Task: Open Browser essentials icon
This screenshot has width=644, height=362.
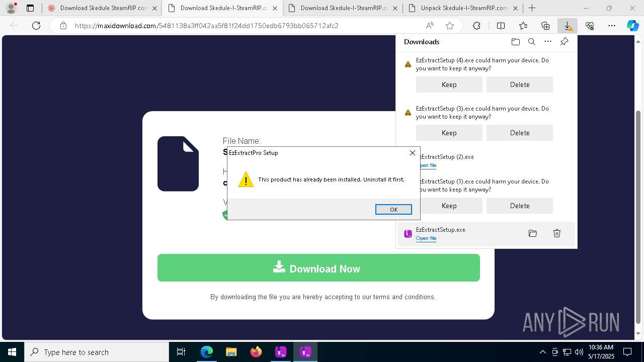Action: (x=590, y=26)
